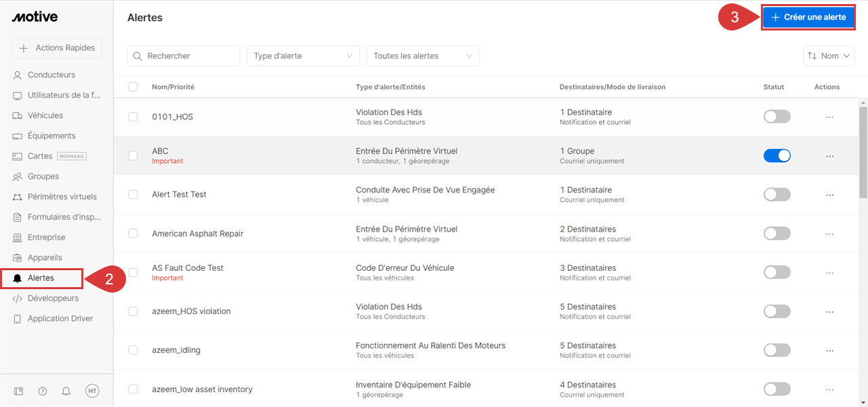
Task: Open the azeem_low asset inventory alert
Action: pos(202,389)
